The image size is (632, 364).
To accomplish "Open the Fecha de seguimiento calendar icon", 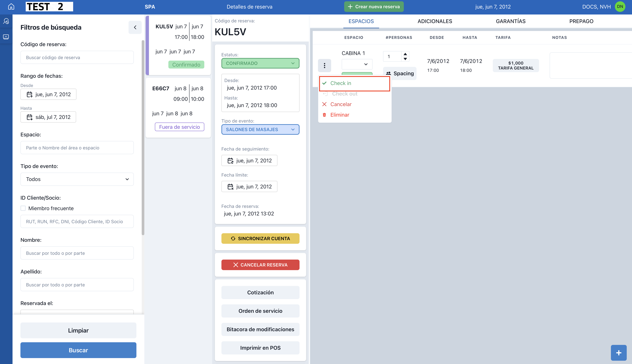I will (x=230, y=160).
